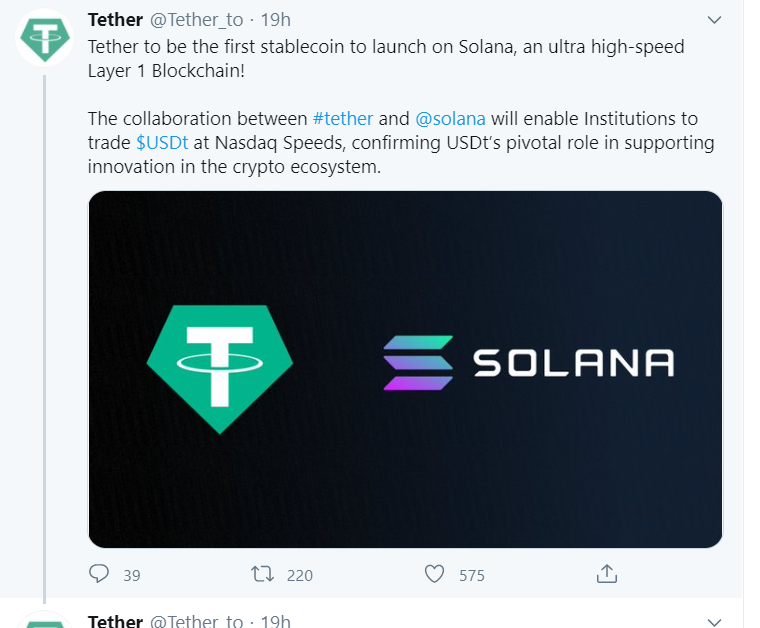Screen dimensions: 760x628
Task: Reply to the Tether Solana tweet
Action: [99, 574]
